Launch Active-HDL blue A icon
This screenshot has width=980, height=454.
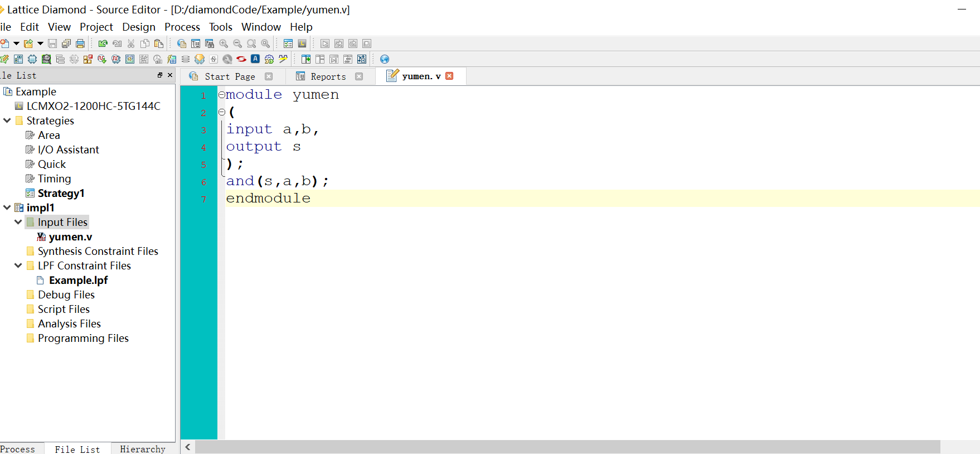pos(255,59)
